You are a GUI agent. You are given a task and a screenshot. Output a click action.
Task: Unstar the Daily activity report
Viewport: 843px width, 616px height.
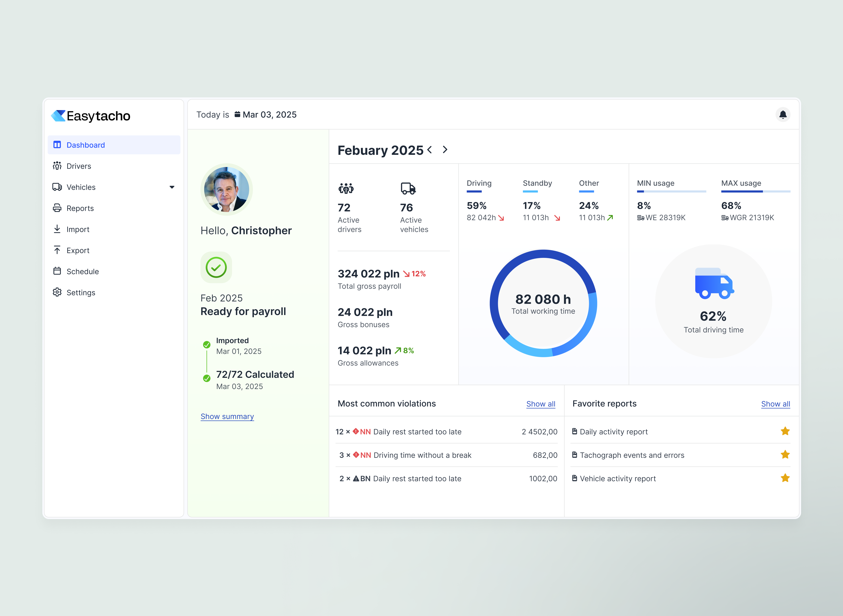(x=785, y=431)
